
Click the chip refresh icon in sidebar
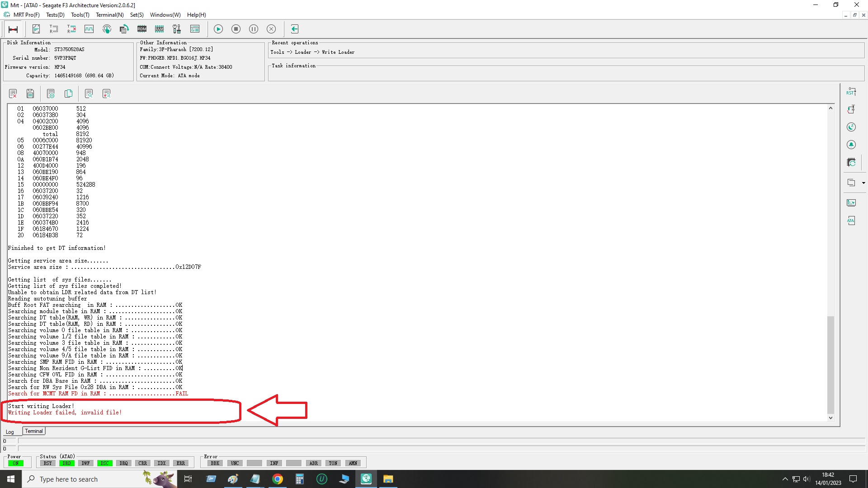851,162
